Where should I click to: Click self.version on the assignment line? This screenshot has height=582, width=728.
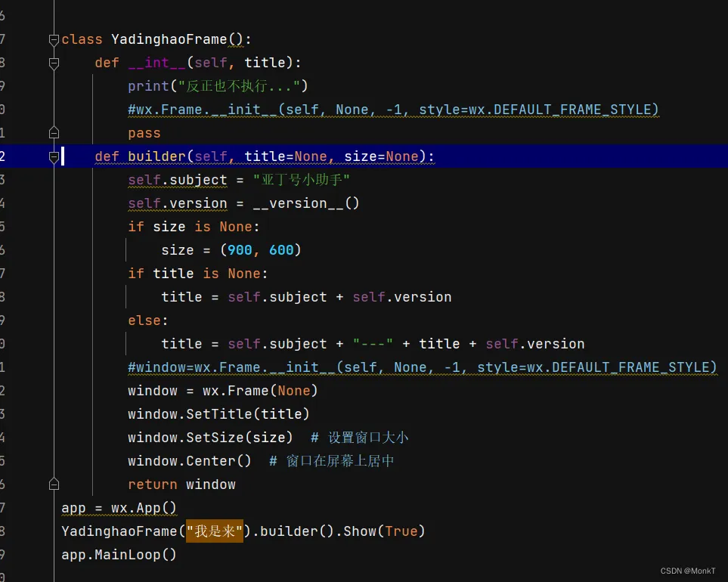(178, 203)
